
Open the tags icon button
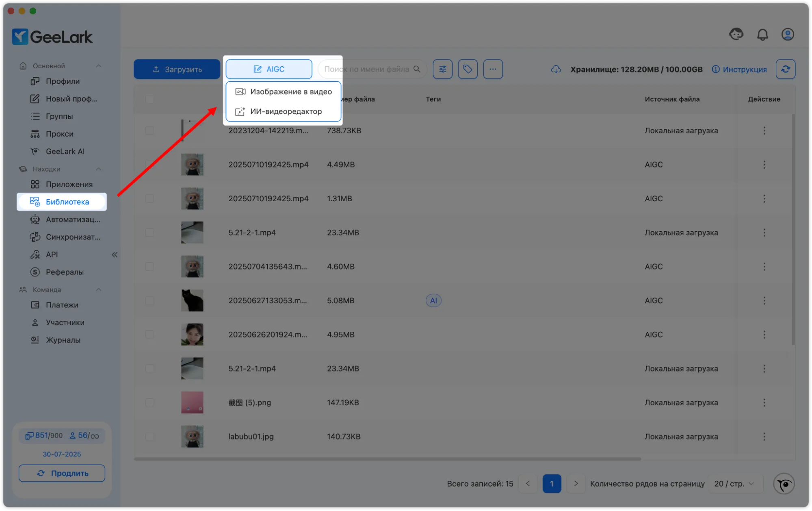pos(468,69)
